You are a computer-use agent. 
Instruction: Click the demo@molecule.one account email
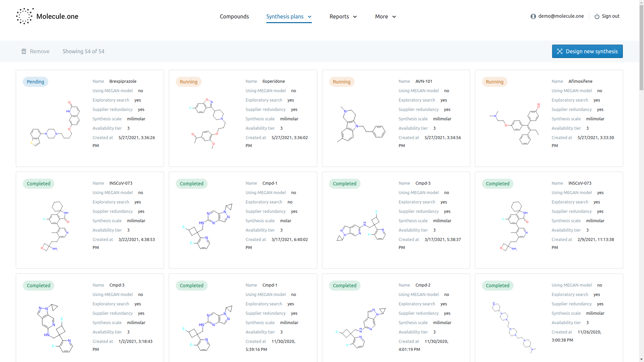tap(561, 16)
